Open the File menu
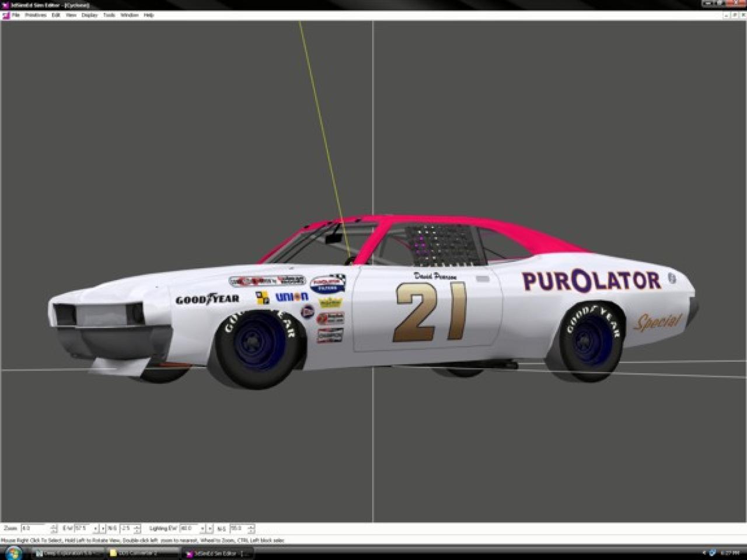The width and height of the screenshot is (747, 560). [x=16, y=15]
